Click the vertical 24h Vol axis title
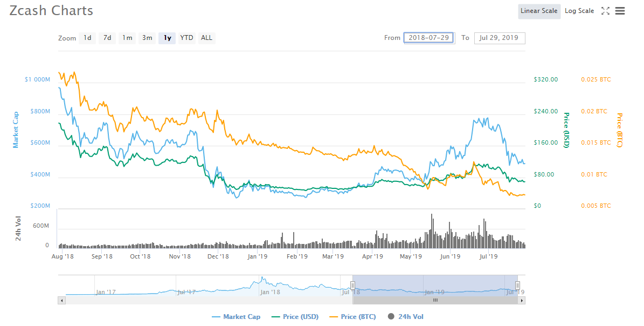Screen dimensions: 644x326 18,228
